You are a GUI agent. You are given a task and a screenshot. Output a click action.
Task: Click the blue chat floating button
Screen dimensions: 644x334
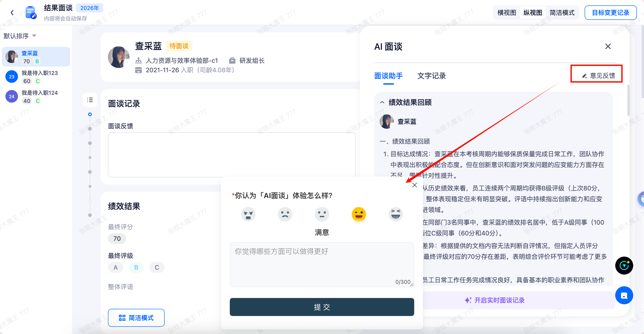pos(624,296)
